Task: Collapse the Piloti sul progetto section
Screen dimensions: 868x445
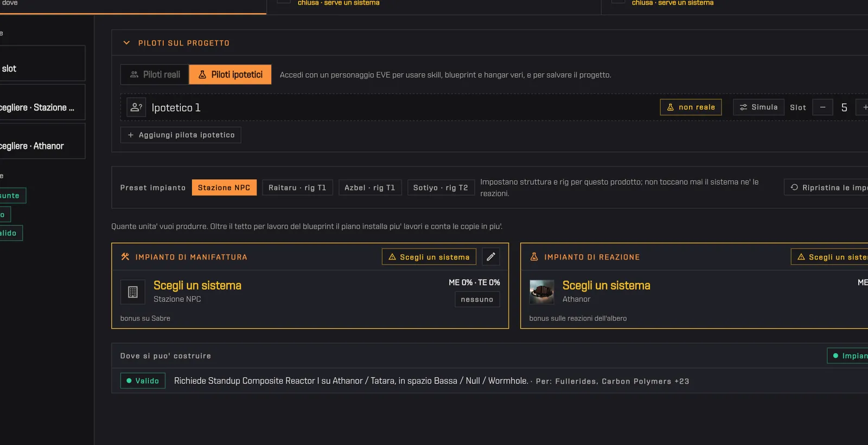Action: (x=126, y=43)
